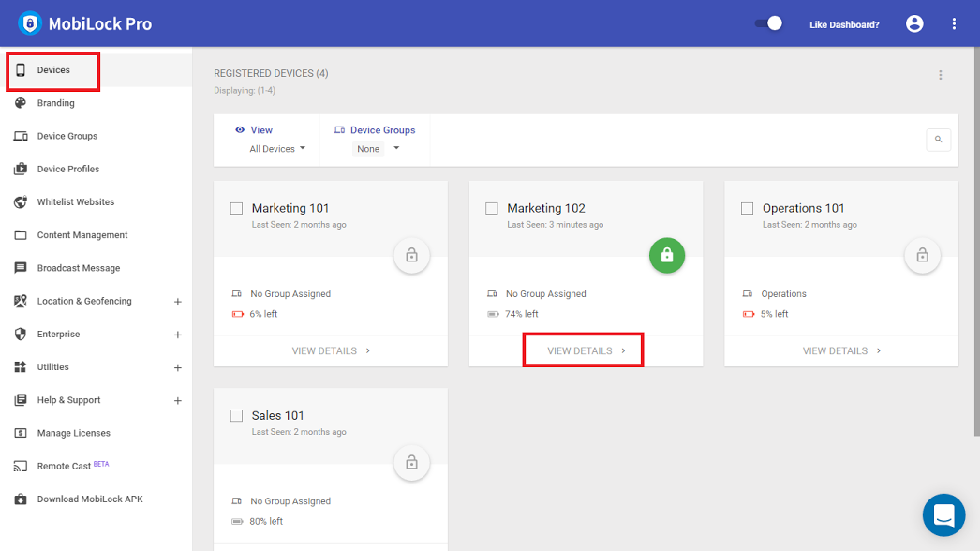Click the Device Profiles icon in sidebar
The image size is (980, 551).
point(21,169)
